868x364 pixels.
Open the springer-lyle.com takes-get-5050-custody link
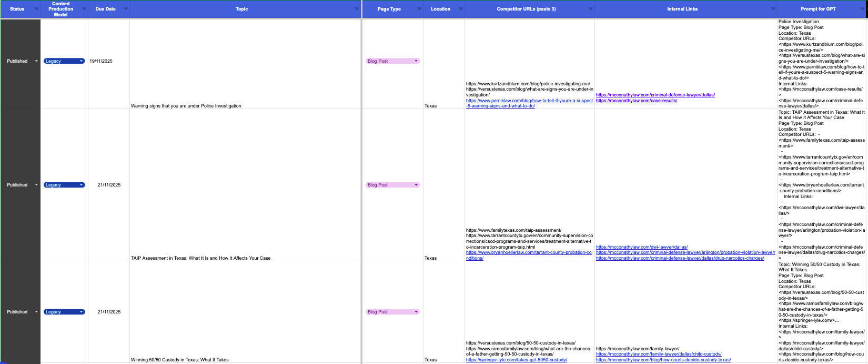[x=517, y=360]
